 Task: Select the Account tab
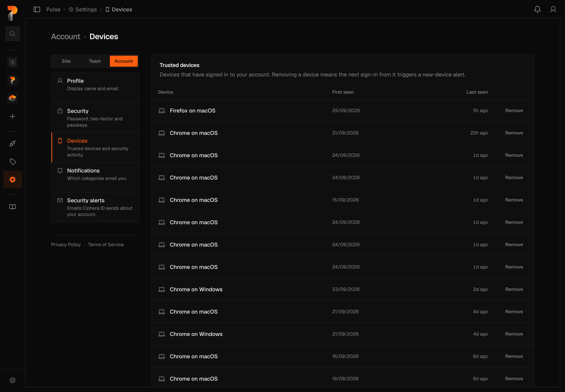(x=124, y=61)
